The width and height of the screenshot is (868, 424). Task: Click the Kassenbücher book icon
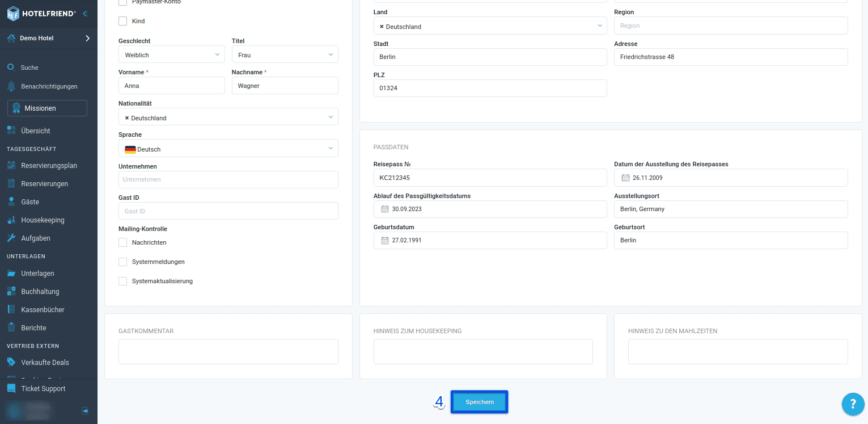point(11,309)
